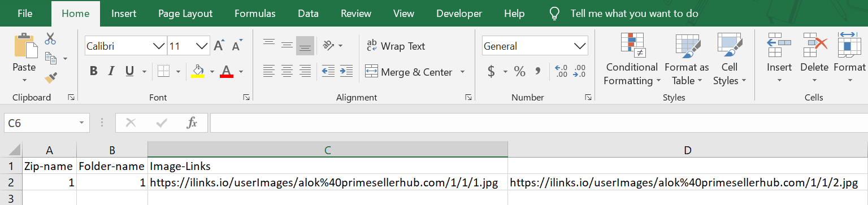868x205 pixels.
Task: Increase font size with large A
Action: (219, 46)
